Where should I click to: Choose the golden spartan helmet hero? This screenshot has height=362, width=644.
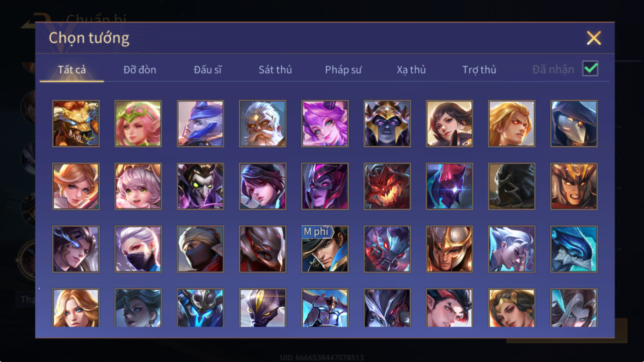pyautogui.click(x=449, y=249)
